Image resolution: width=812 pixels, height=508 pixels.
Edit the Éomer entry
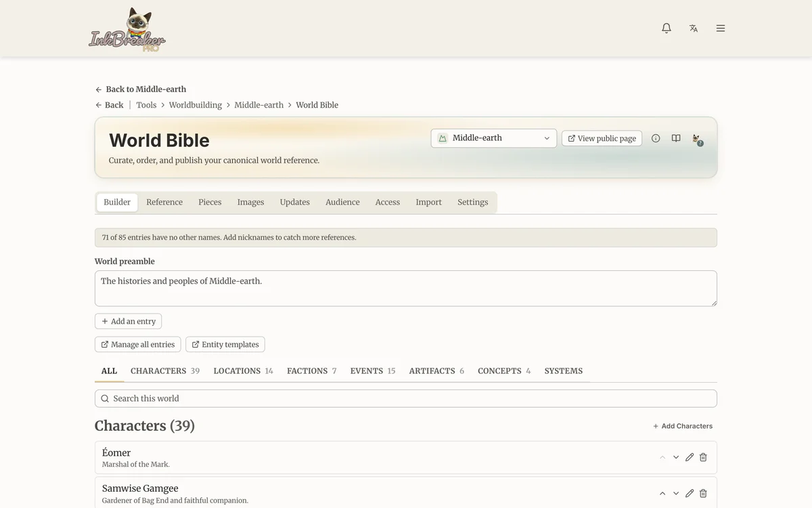point(690,457)
